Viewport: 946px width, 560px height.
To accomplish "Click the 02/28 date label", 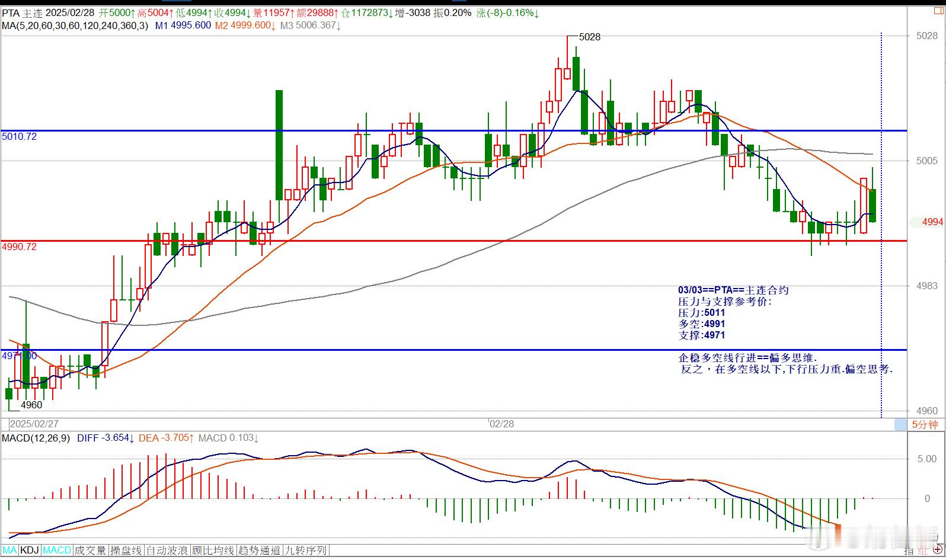I will click(x=501, y=424).
